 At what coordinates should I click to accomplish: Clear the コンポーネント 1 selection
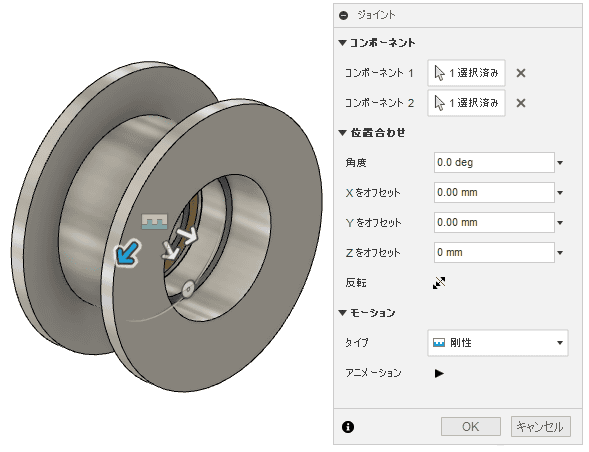pos(521,73)
